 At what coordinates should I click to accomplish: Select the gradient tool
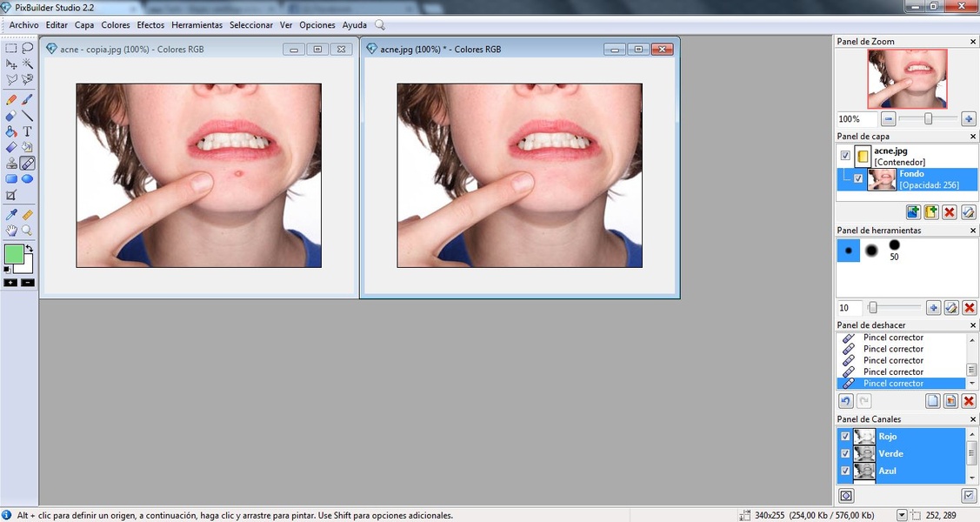point(11,148)
